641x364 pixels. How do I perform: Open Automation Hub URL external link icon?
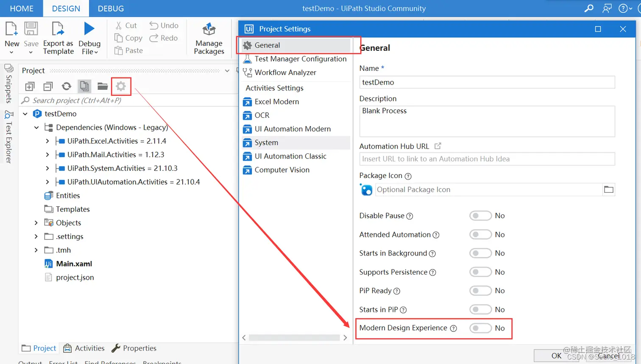point(438,146)
